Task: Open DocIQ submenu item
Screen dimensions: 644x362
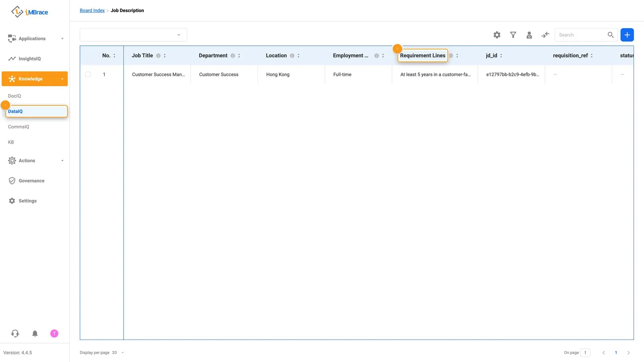Action: (14, 96)
